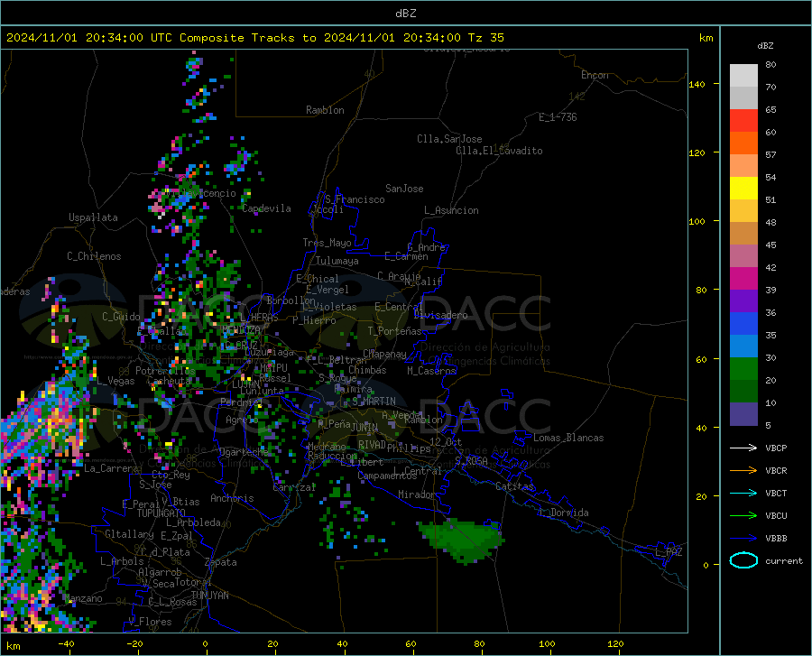Screen dimensions: 812x656
Task: Click the SanJose label
Action: pyautogui.click(x=404, y=189)
